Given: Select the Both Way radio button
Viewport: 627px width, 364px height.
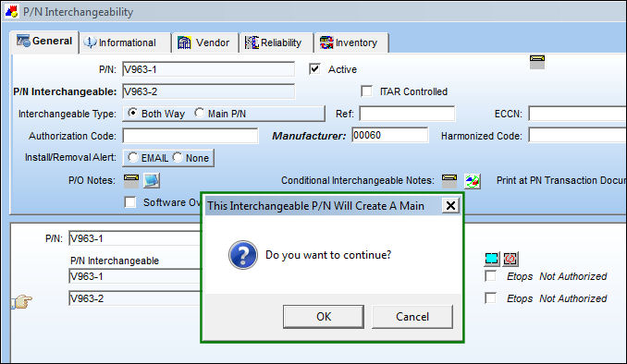Looking at the screenshot, I should tap(133, 113).
